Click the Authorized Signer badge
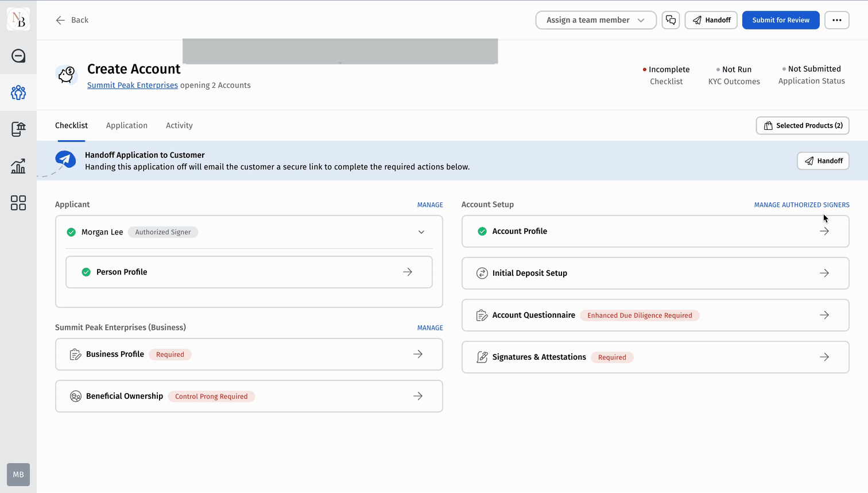This screenshot has width=868, height=493. pos(163,232)
